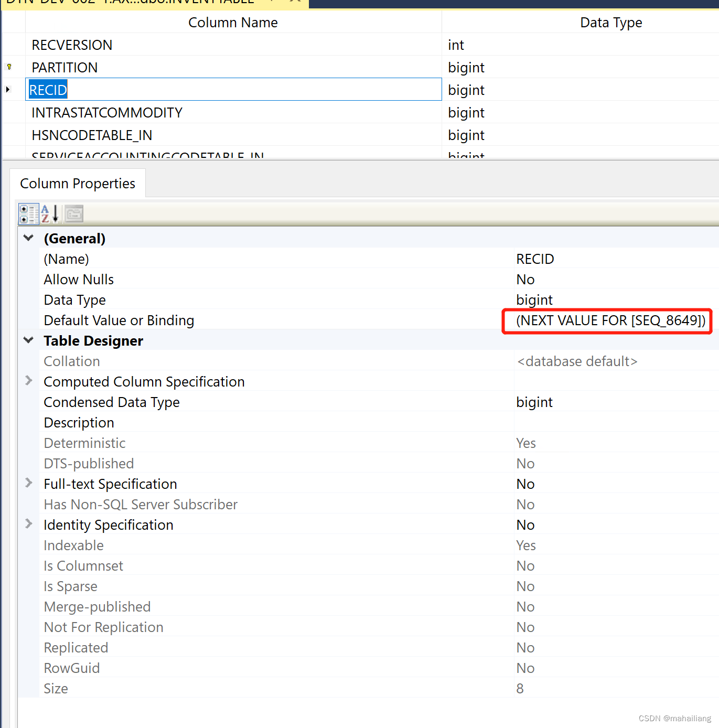Click the Allow Nulls value No
This screenshot has width=719, height=728.
click(525, 280)
